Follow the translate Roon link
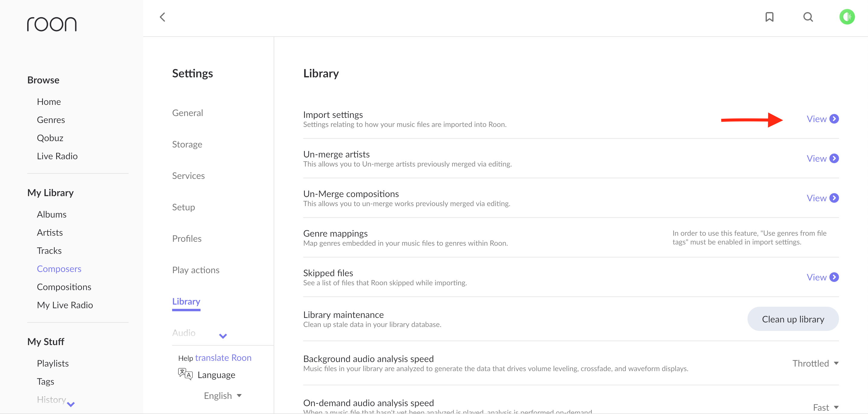The height and width of the screenshot is (414, 868). tap(223, 358)
